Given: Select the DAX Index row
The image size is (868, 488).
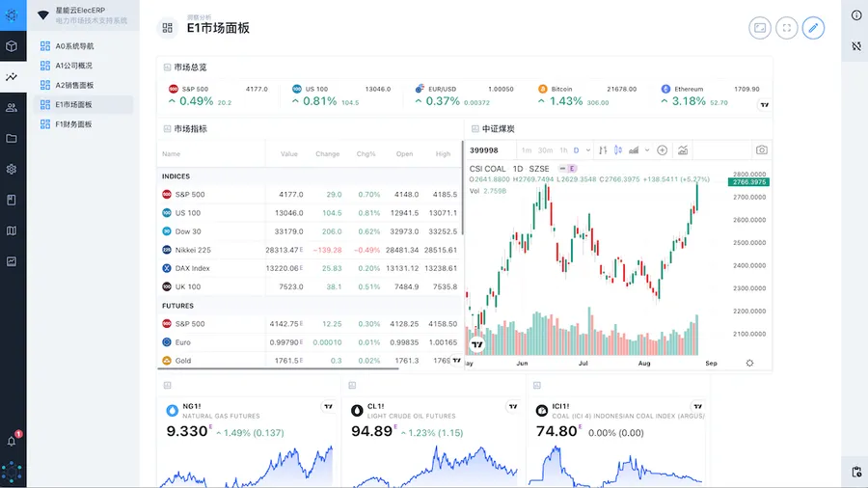Looking at the screenshot, I should click(310, 268).
